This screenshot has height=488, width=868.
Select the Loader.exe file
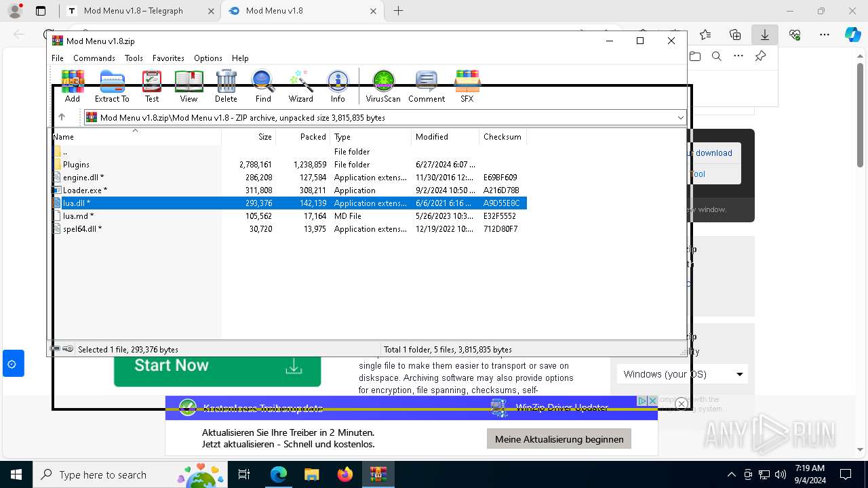[289, 190]
